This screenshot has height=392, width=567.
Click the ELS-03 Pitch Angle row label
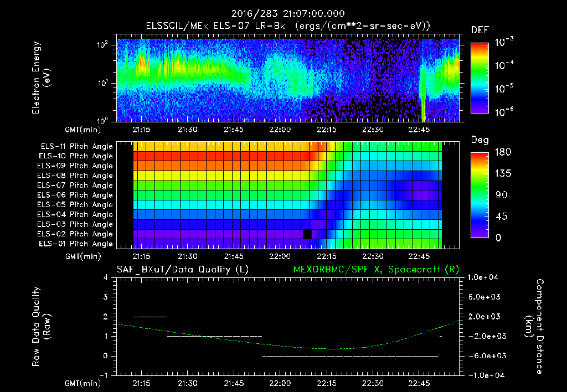click(75, 224)
